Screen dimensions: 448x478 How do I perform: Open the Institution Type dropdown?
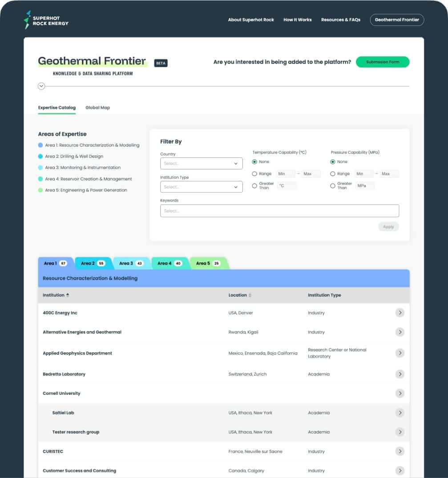click(201, 187)
